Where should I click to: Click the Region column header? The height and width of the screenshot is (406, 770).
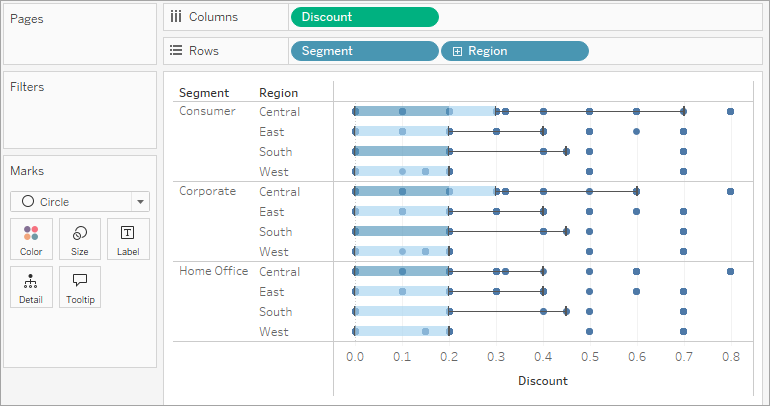tap(278, 93)
